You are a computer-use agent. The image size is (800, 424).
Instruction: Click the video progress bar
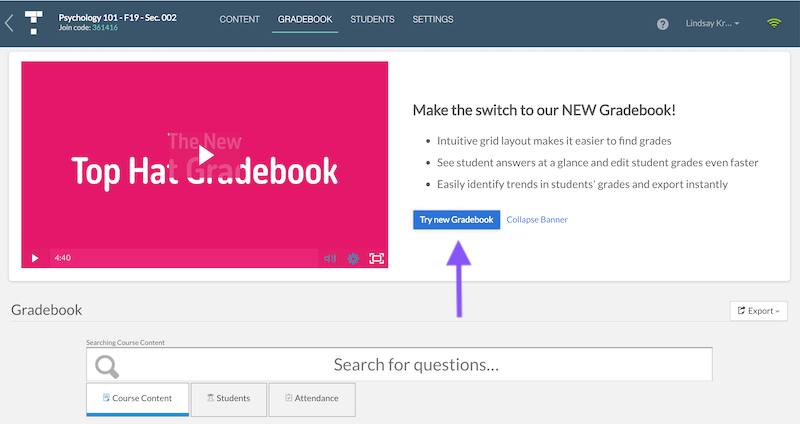[x=184, y=258]
